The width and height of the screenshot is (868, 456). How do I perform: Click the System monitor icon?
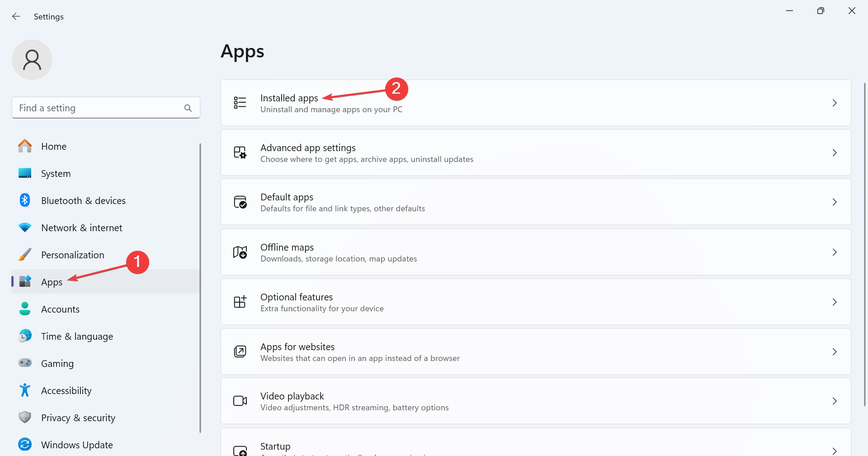25,173
